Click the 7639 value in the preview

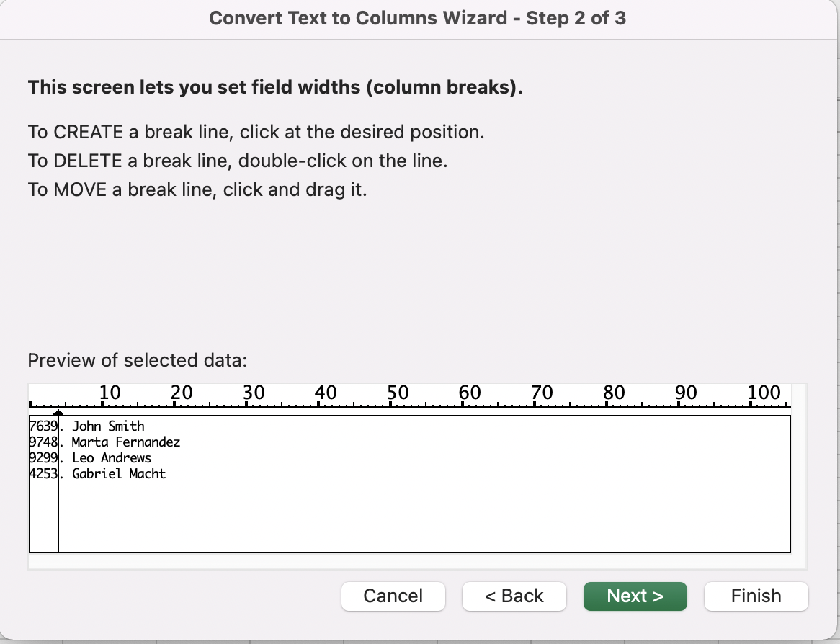pos(43,426)
